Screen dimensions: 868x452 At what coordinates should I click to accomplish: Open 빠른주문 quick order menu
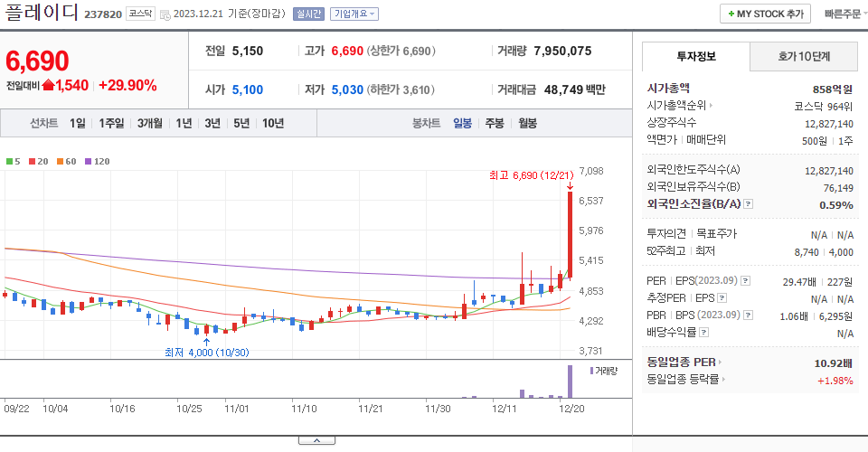(844, 14)
